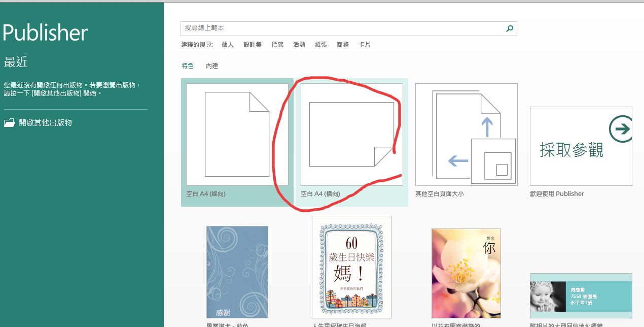
Task: Search suggested term 標籤
Action: coord(277,45)
